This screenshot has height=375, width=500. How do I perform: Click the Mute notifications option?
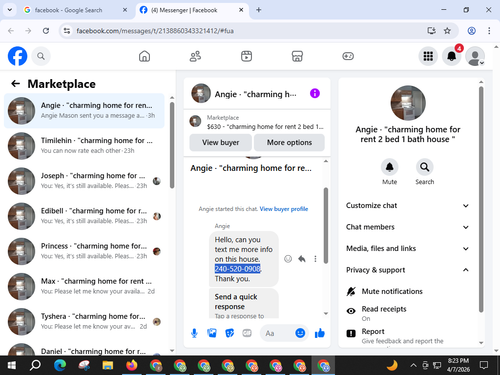[409, 291]
